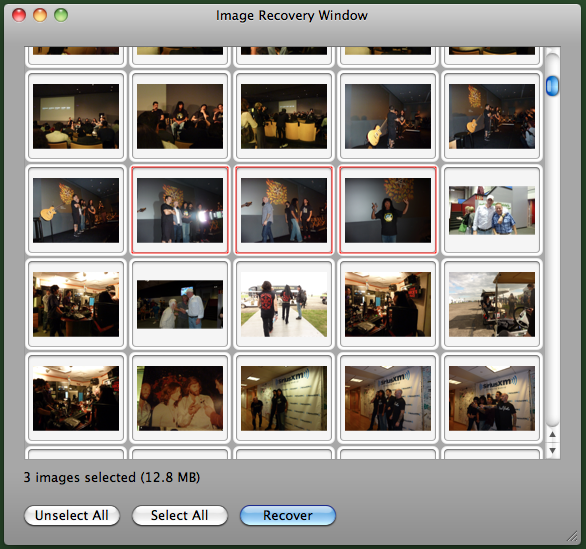The width and height of the screenshot is (586, 549).
Task: Click the Select All button
Action: tap(180, 515)
